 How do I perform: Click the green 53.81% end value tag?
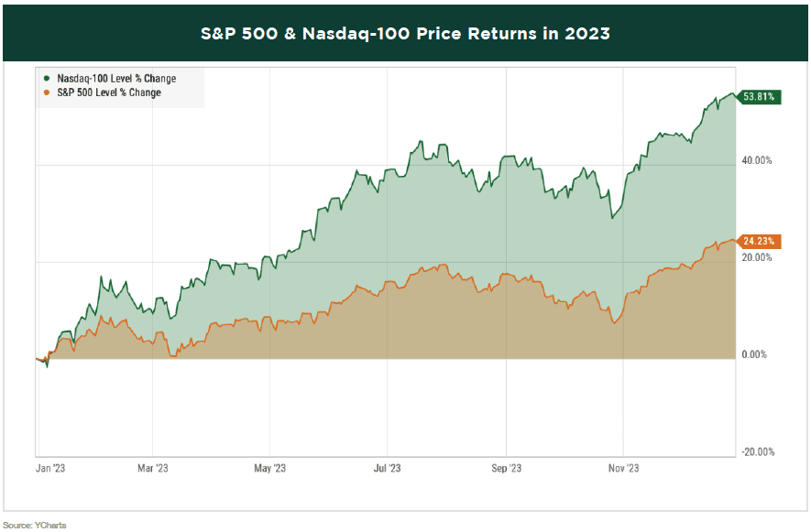(x=760, y=96)
